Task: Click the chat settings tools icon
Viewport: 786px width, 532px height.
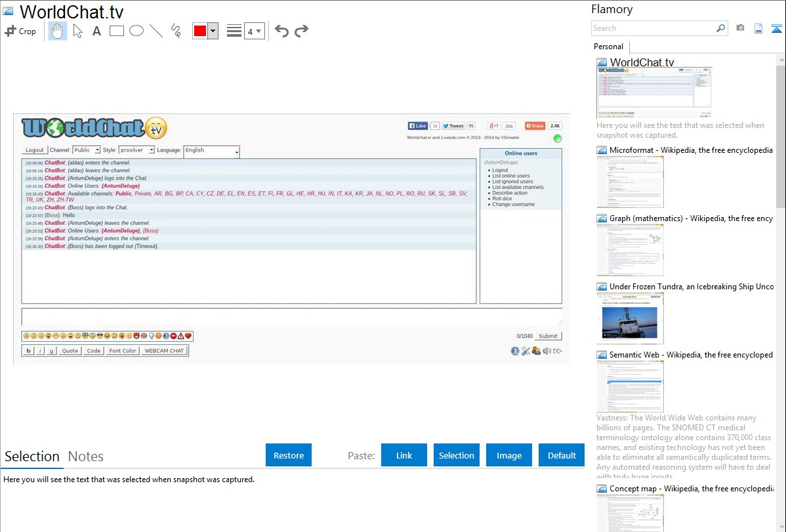Action: pos(526,351)
